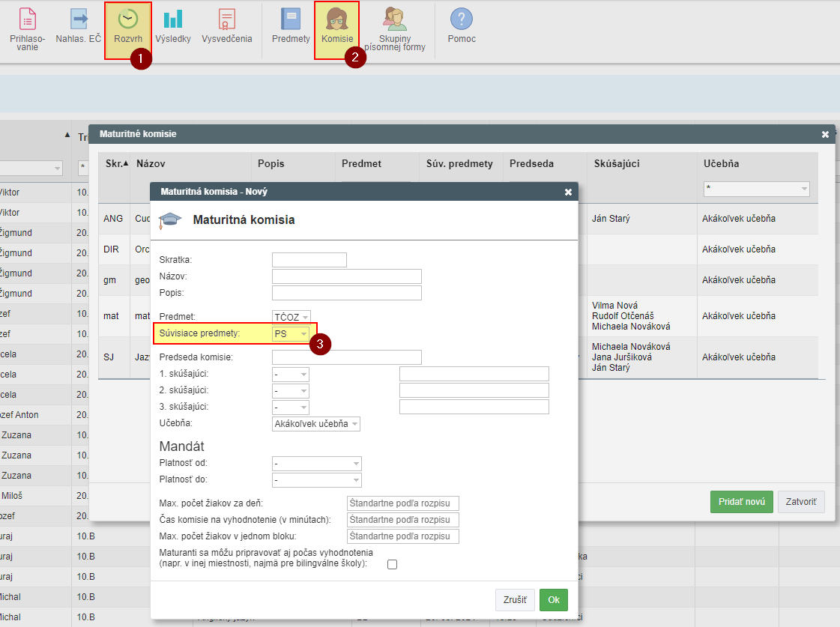840x627 pixels.
Task: Sort by the Skr. column header
Action: pos(116,164)
